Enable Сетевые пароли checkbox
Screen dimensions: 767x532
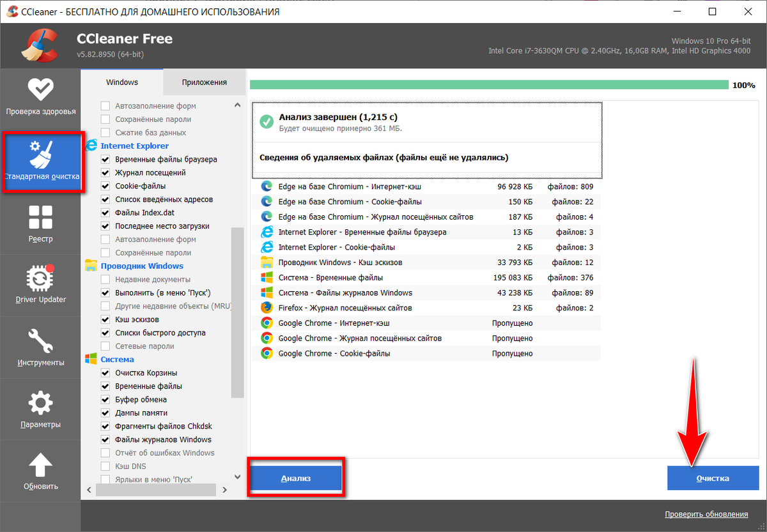(x=105, y=346)
